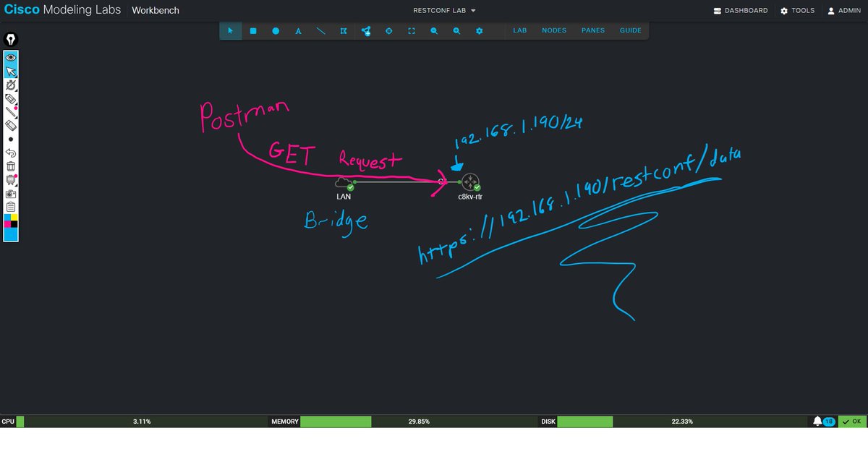Pick the black color swatch
The image size is (868, 449).
pyautogui.click(x=14, y=224)
